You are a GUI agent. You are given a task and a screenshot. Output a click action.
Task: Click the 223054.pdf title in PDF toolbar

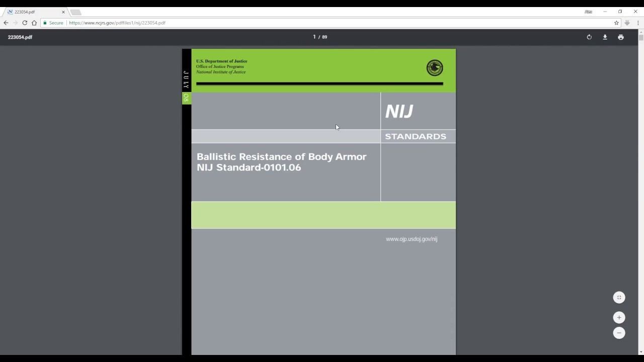point(20,37)
